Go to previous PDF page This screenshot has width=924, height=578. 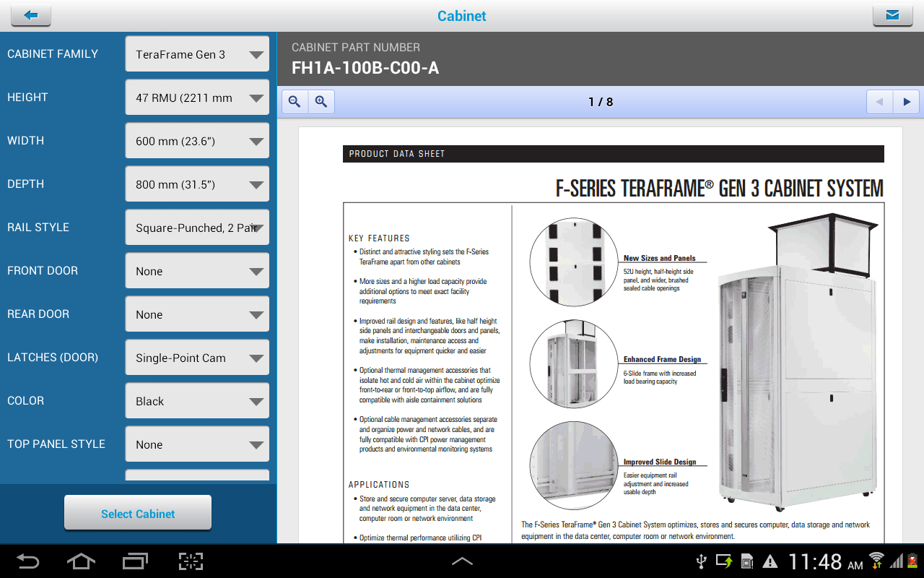(x=879, y=102)
